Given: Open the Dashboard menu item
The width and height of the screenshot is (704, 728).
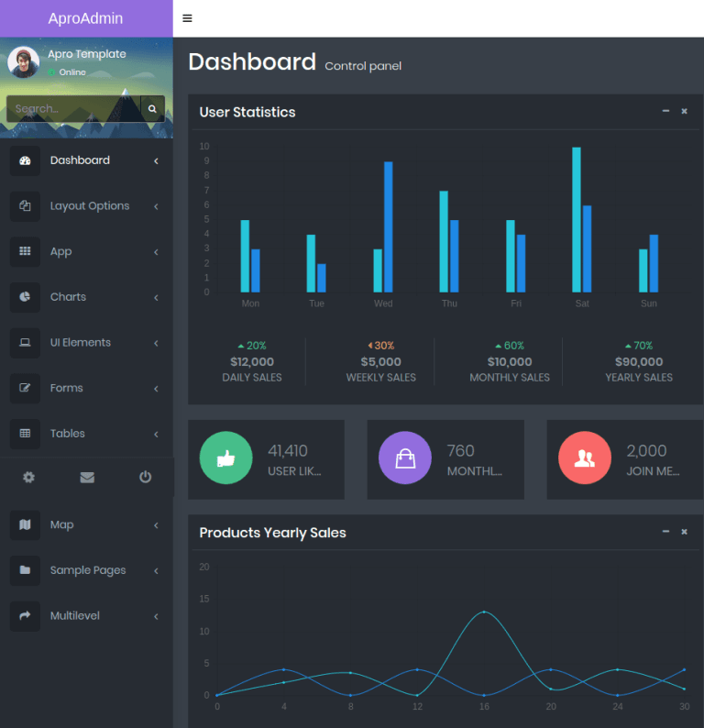Looking at the screenshot, I should coord(86,160).
